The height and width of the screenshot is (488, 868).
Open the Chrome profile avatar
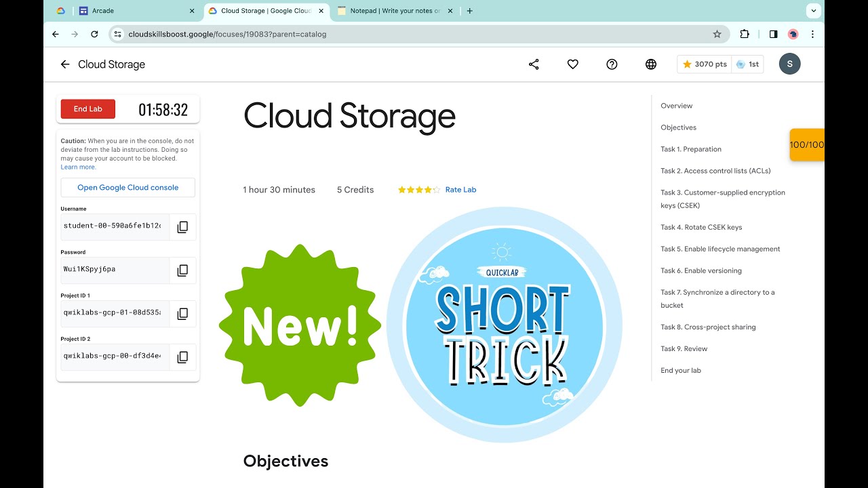793,34
